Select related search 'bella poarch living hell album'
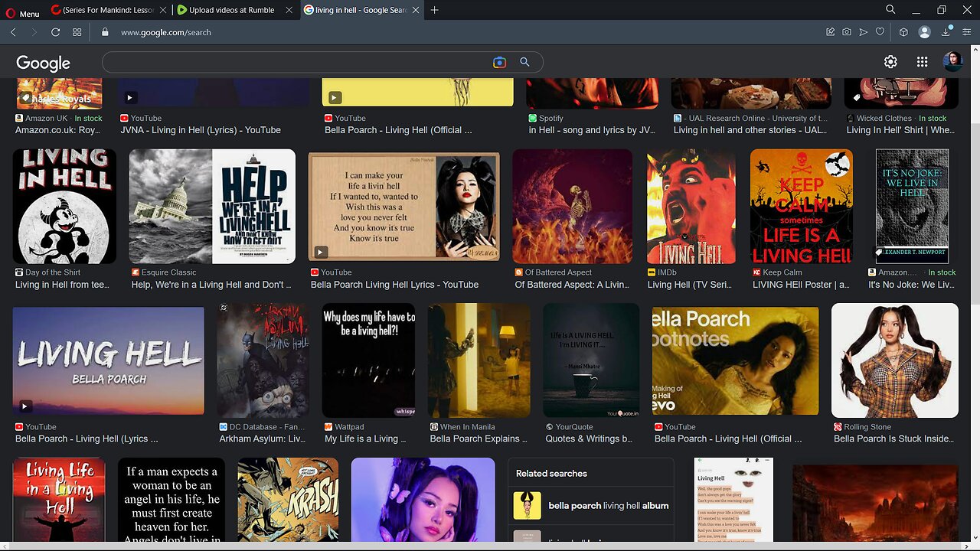 (590, 506)
